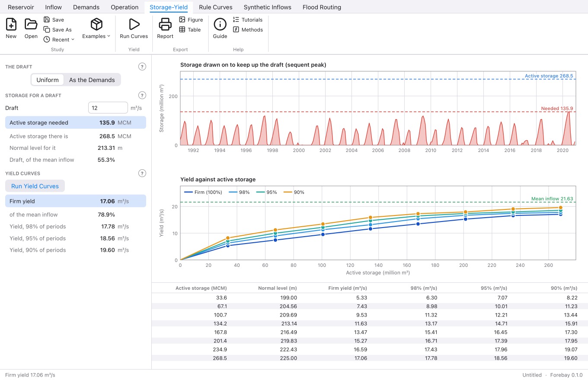
Task: Select the Flood Routing tab
Action: coord(322,7)
